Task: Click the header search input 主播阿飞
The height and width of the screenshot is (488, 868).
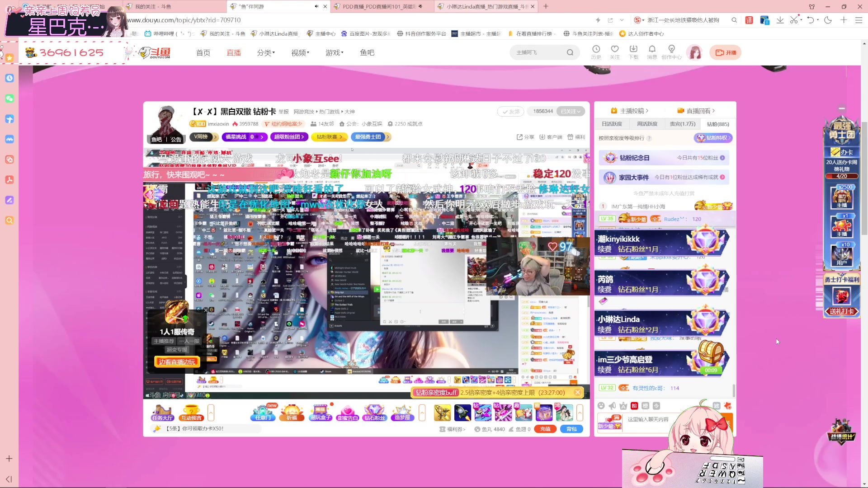Action: click(x=538, y=52)
